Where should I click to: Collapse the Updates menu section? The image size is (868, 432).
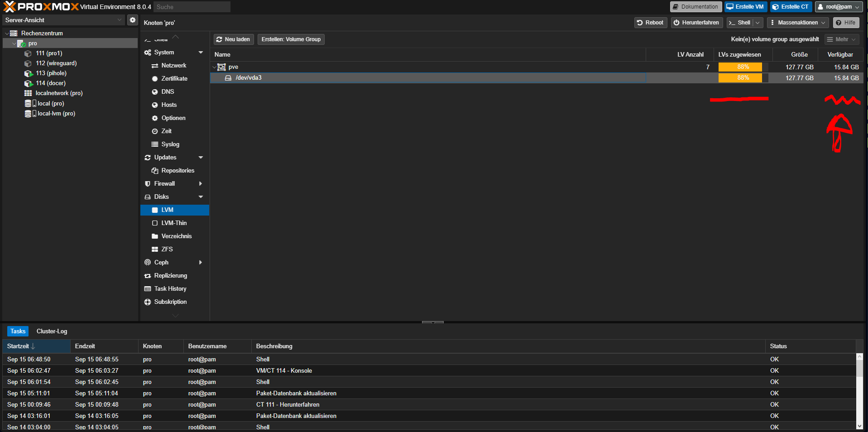pyautogui.click(x=201, y=158)
